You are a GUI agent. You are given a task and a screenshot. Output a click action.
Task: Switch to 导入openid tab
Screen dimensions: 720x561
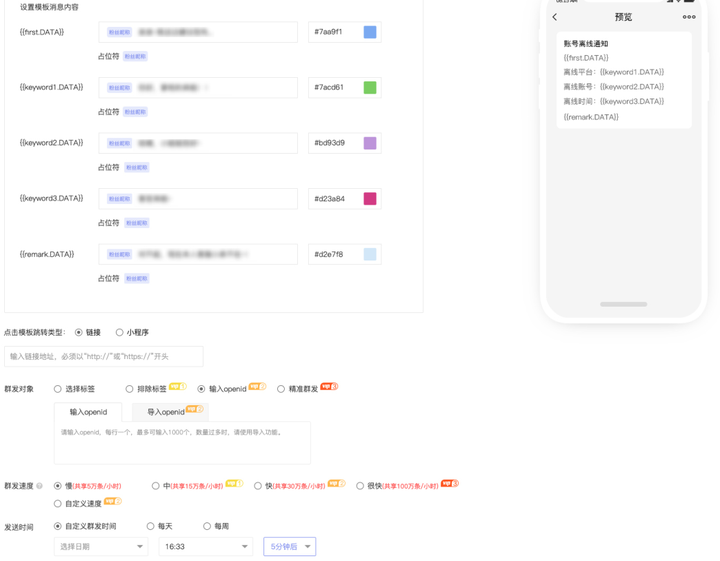click(x=170, y=412)
